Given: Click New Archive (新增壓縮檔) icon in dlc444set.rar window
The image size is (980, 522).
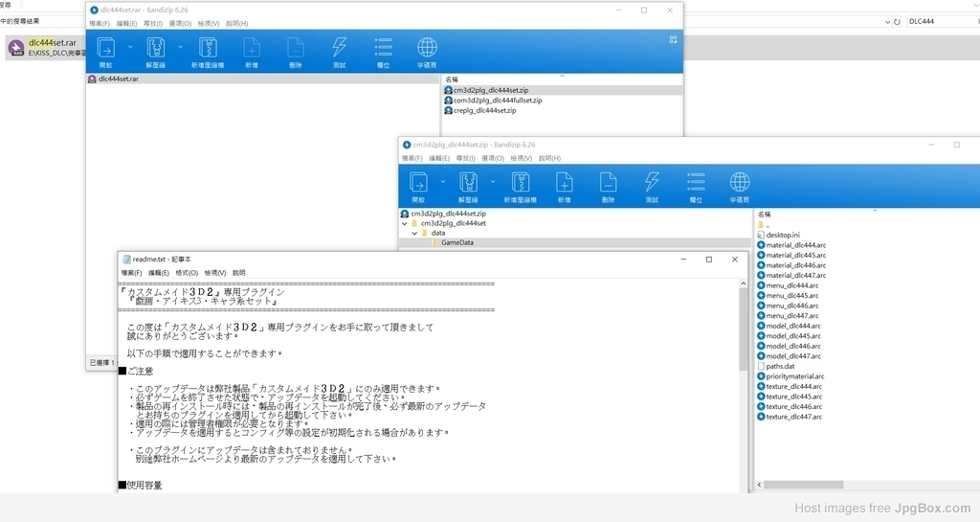Looking at the screenshot, I should 208,48.
